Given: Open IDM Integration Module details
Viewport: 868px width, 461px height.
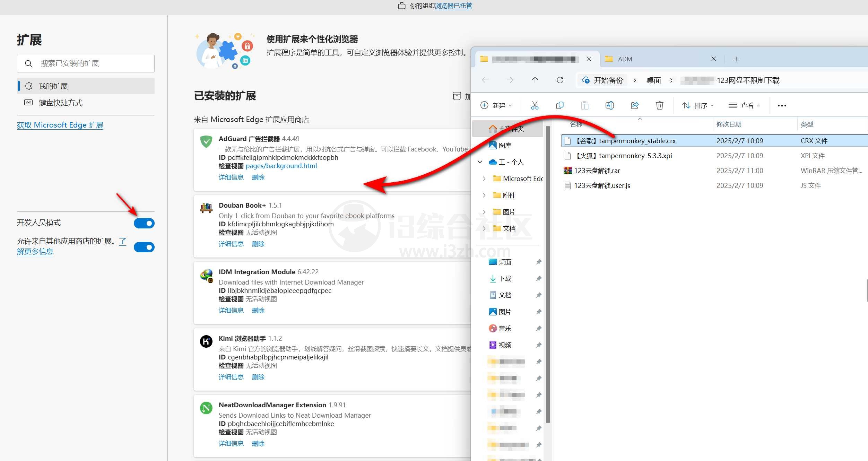Looking at the screenshot, I should [x=231, y=310].
